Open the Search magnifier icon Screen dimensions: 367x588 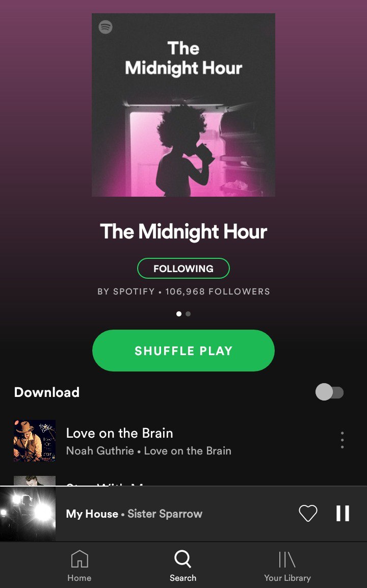(183, 559)
